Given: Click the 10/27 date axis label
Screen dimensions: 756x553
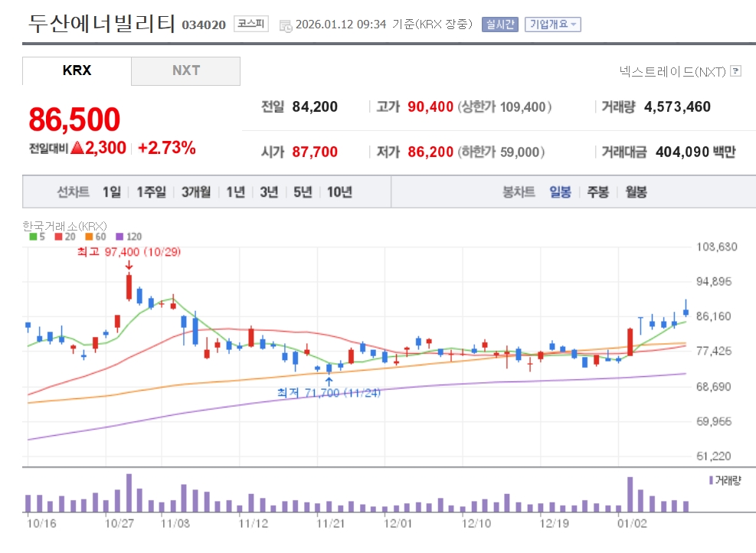Looking at the screenshot, I should [x=119, y=524].
